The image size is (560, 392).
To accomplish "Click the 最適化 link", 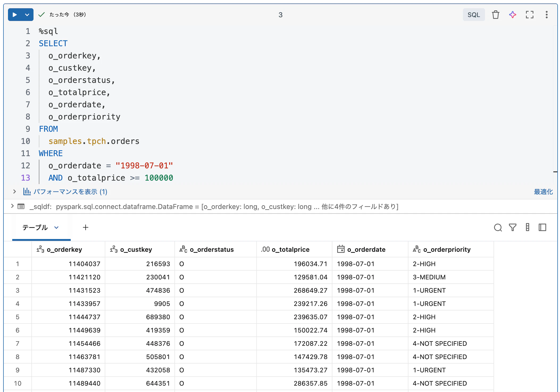I will (x=543, y=191).
